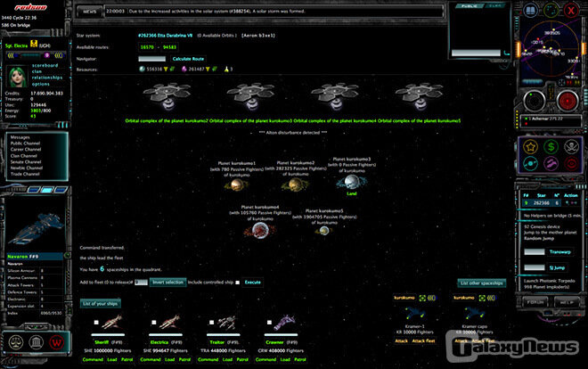
Task: Click the Traitor ship image
Action: coord(227,322)
